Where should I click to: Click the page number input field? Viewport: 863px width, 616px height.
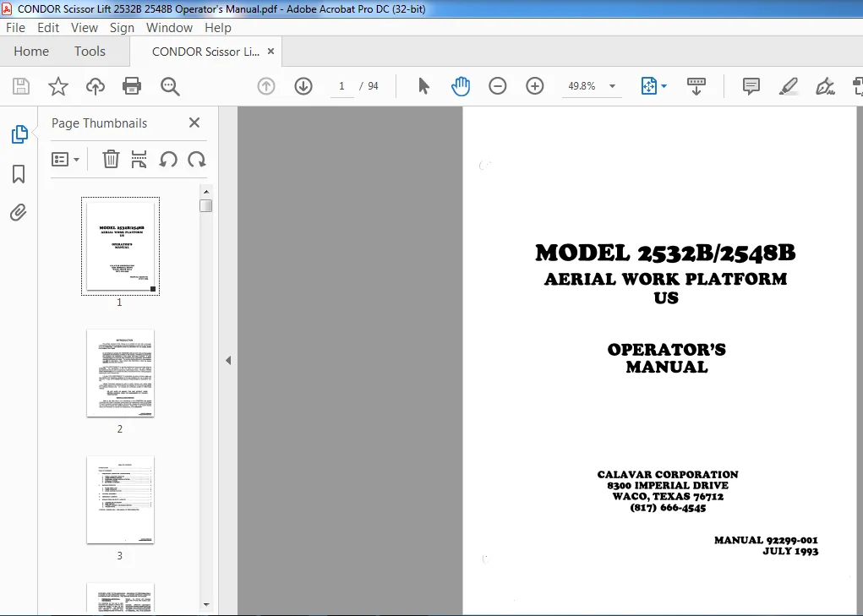(x=341, y=86)
